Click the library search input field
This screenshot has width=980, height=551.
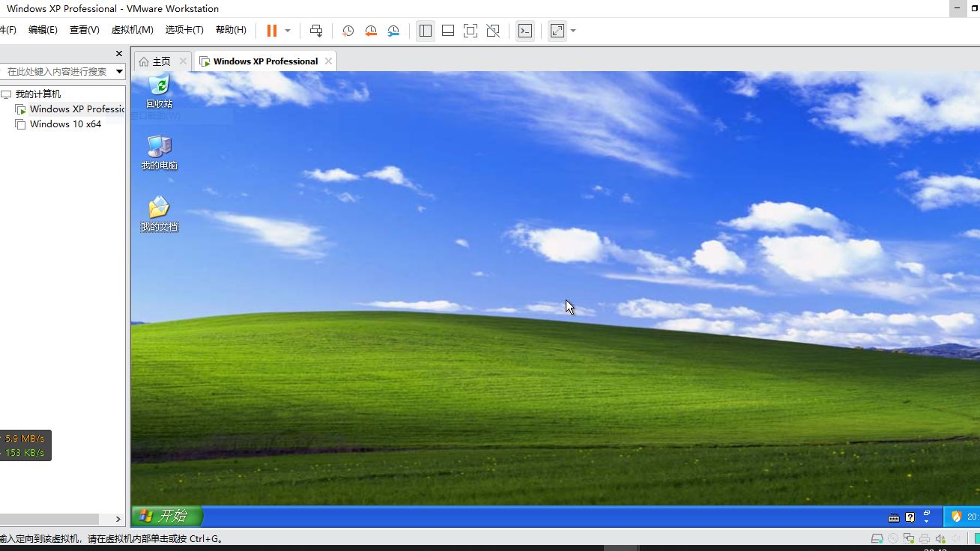click(x=57, y=71)
